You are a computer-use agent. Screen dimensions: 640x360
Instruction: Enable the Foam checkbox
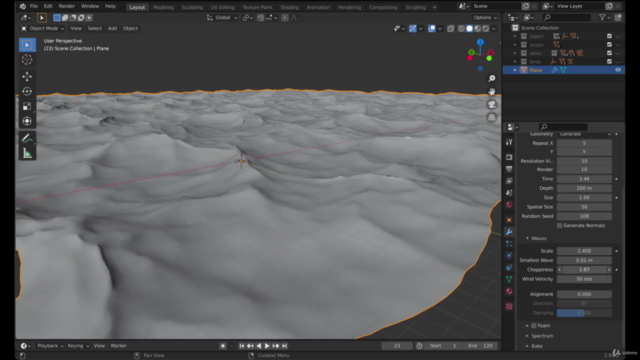tap(533, 325)
